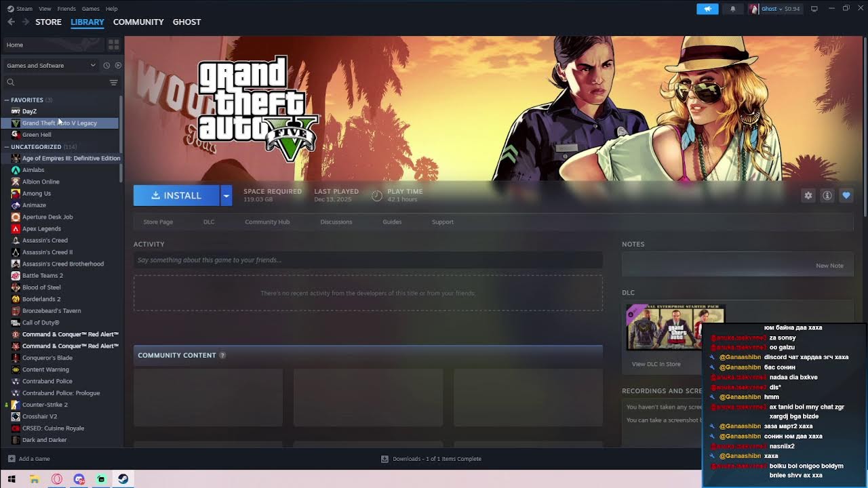Open the Opera browser from the taskbar
The height and width of the screenshot is (488, 868).
pyautogui.click(x=57, y=479)
